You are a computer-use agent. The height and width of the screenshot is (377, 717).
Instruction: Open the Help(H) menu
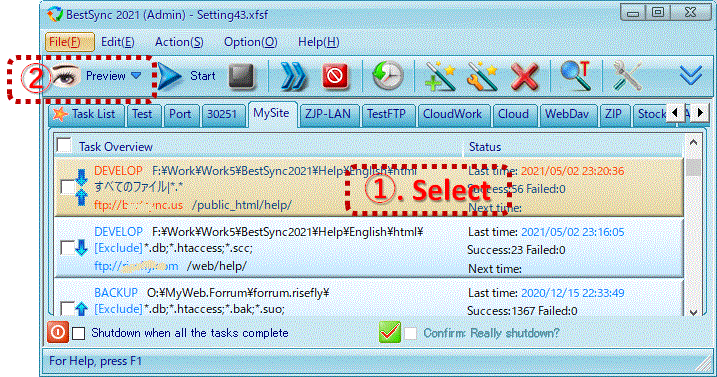click(318, 42)
